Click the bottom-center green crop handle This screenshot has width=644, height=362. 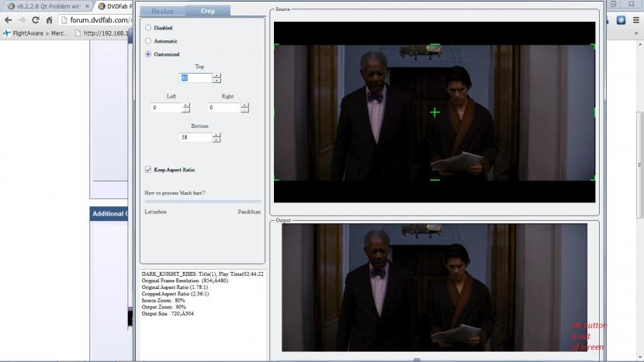[435, 180]
